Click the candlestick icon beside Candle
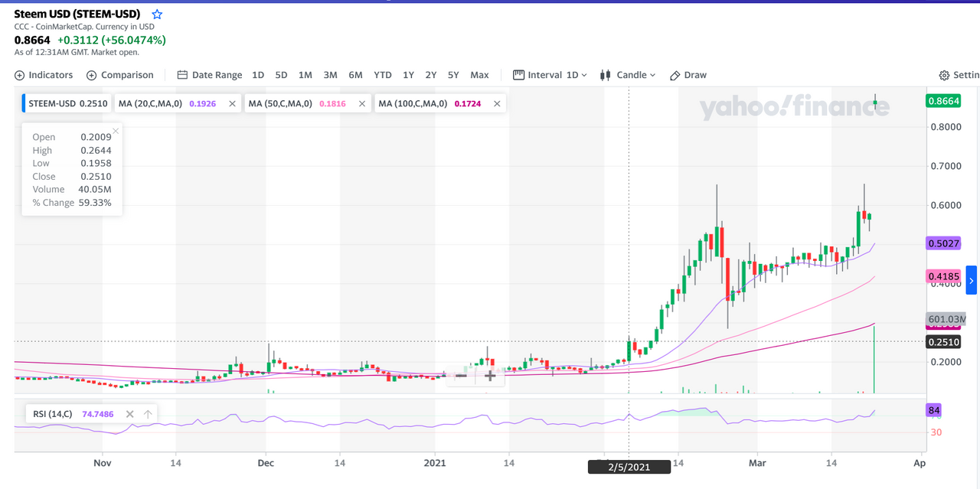 click(605, 75)
